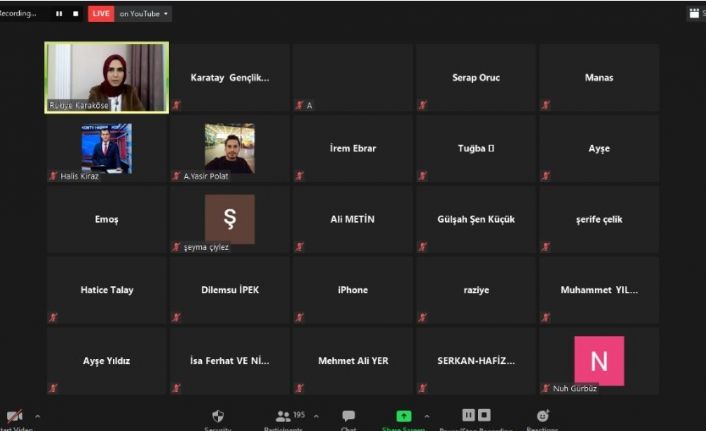The image size is (706, 431).
Task: Select Rukiye Karaköse's video tile
Action: [x=107, y=77]
